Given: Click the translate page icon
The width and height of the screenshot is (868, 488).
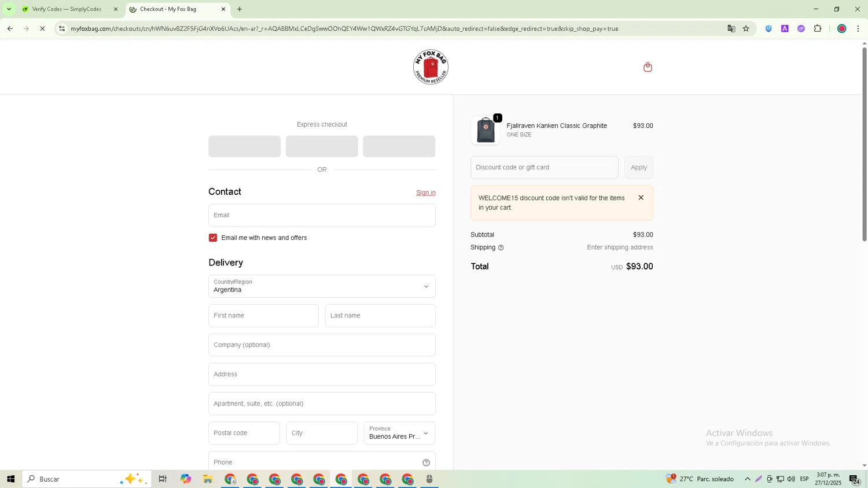Looking at the screenshot, I should [731, 28].
